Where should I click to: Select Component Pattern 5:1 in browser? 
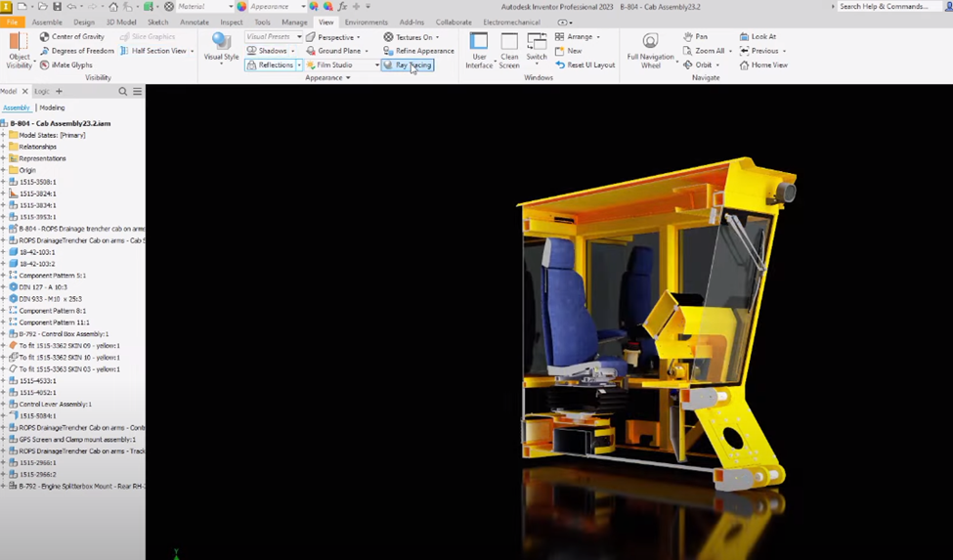pyautogui.click(x=52, y=276)
